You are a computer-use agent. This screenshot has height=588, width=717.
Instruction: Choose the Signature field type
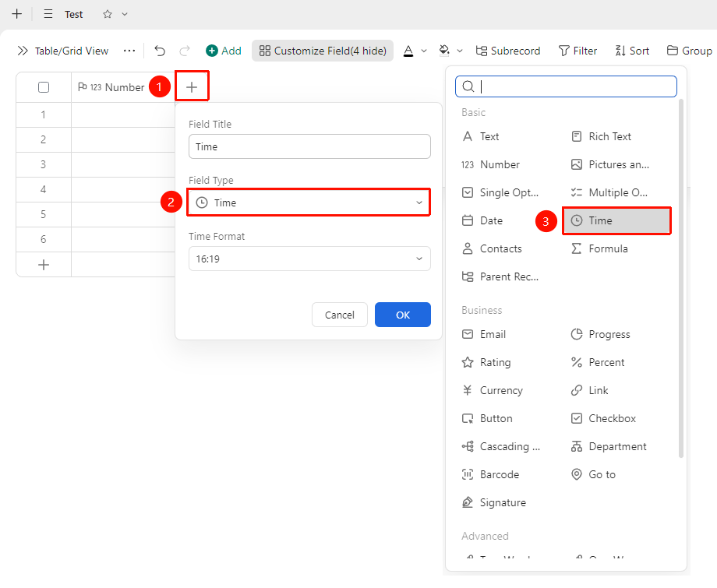494,502
